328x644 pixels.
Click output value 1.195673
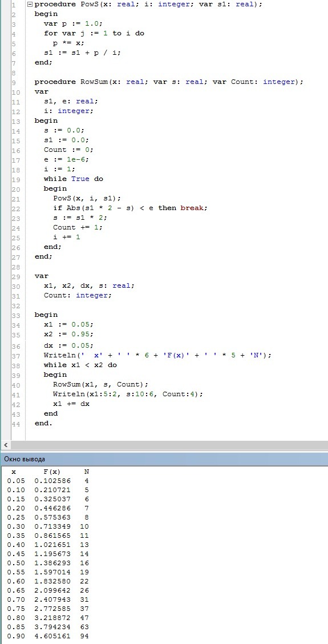pyautogui.click(x=52, y=554)
